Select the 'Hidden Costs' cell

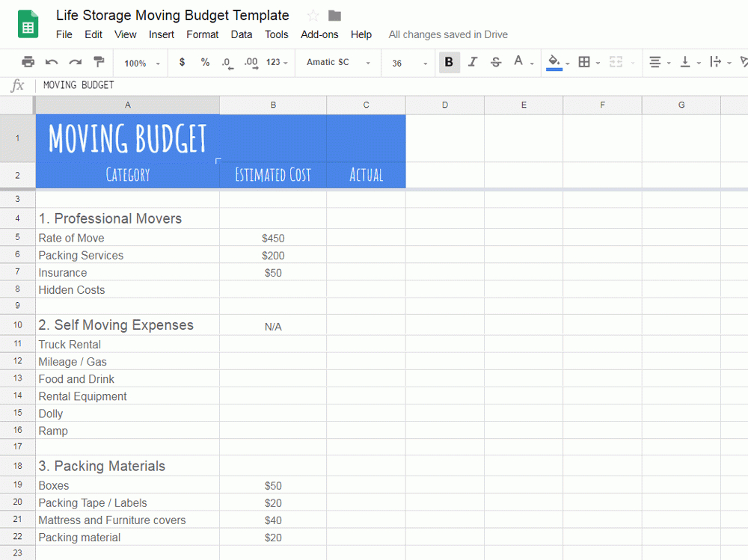point(128,289)
